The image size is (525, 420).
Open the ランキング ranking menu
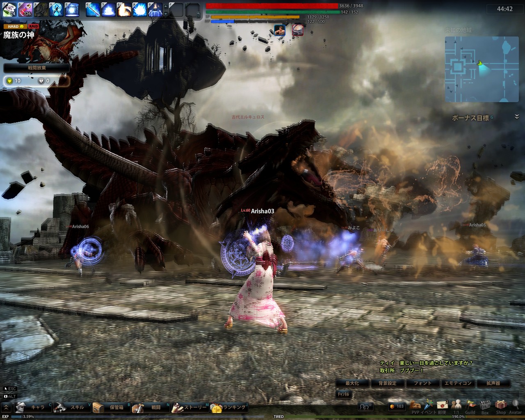230,407
